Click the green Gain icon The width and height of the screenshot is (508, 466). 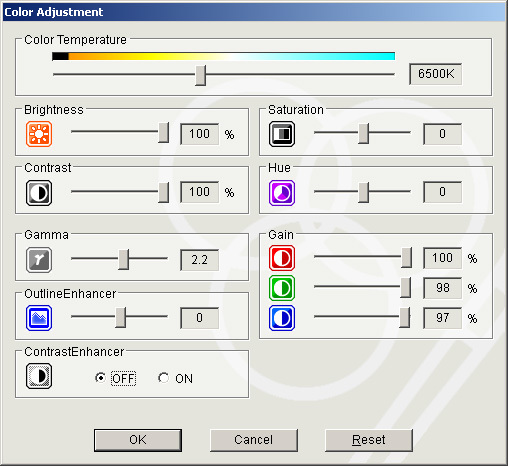click(x=282, y=288)
